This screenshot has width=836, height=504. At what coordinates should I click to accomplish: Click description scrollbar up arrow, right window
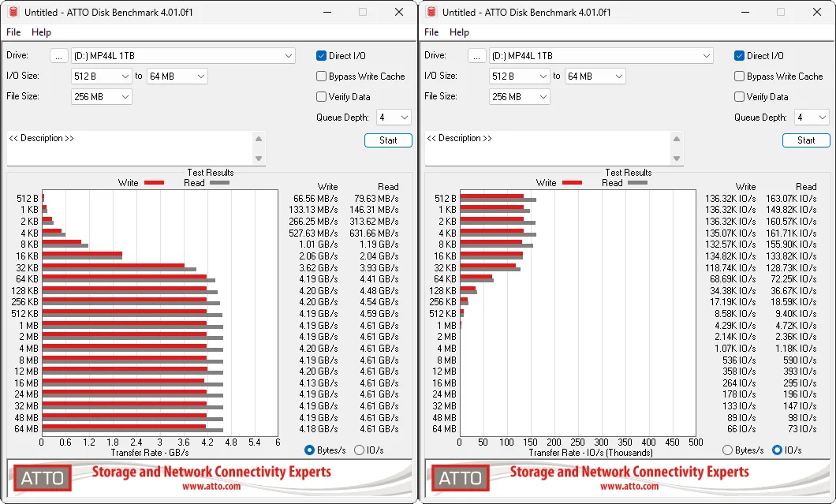[x=677, y=139]
